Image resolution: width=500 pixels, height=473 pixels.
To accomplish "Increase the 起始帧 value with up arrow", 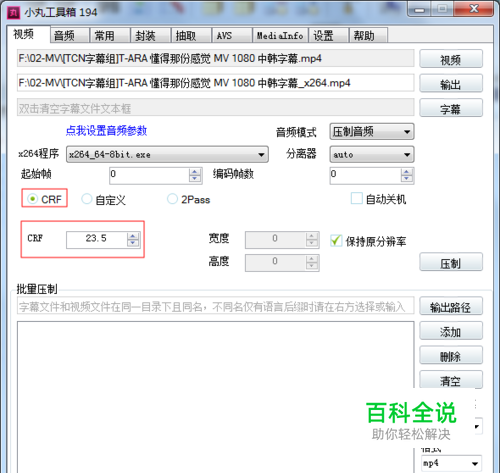I will coord(195,172).
